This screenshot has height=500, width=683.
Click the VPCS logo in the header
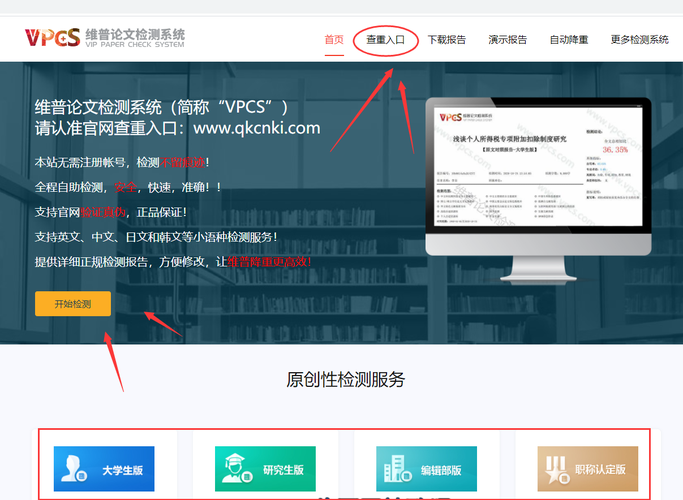coord(53,37)
